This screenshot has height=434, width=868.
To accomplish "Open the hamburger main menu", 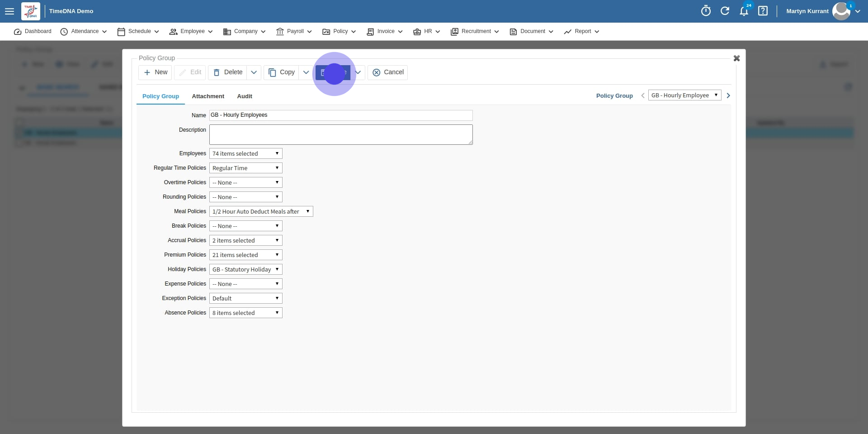I will pos(9,11).
